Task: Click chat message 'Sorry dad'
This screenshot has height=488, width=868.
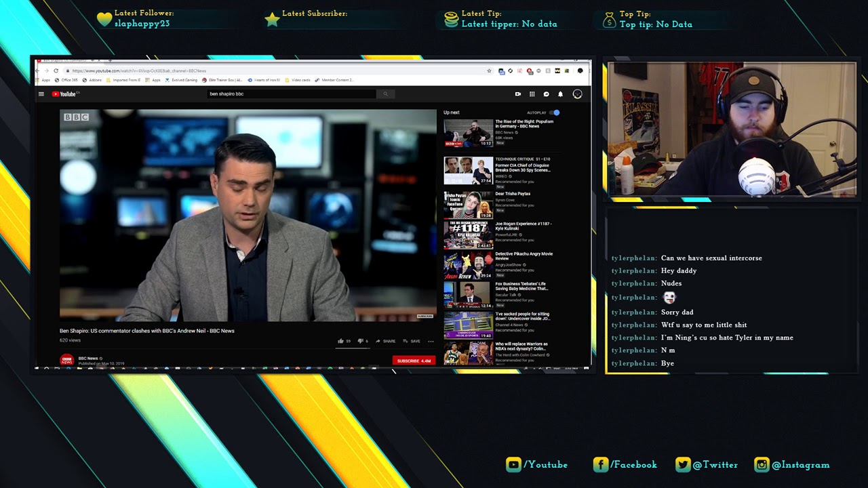Action: pyautogui.click(x=677, y=312)
